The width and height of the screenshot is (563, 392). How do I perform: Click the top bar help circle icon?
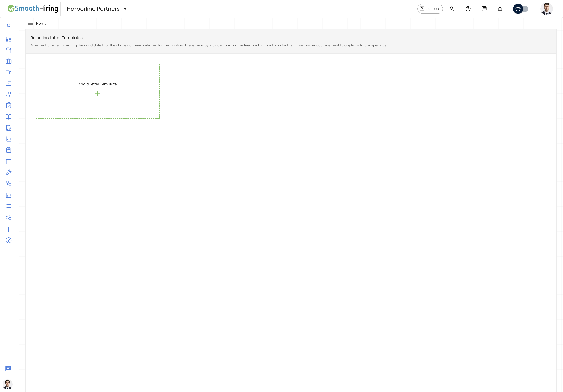pos(468,9)
